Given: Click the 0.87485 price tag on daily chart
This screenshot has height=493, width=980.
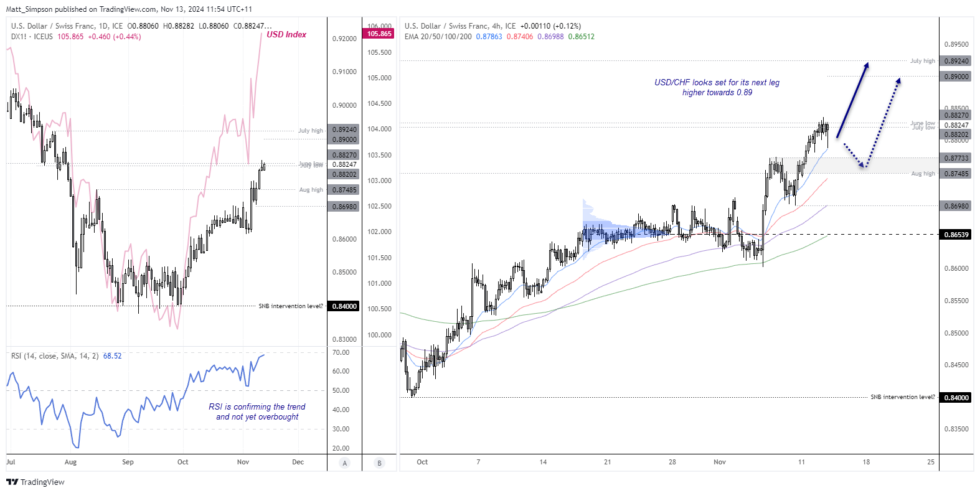Looking at the screenshot, I should click(x=344, y=190).
